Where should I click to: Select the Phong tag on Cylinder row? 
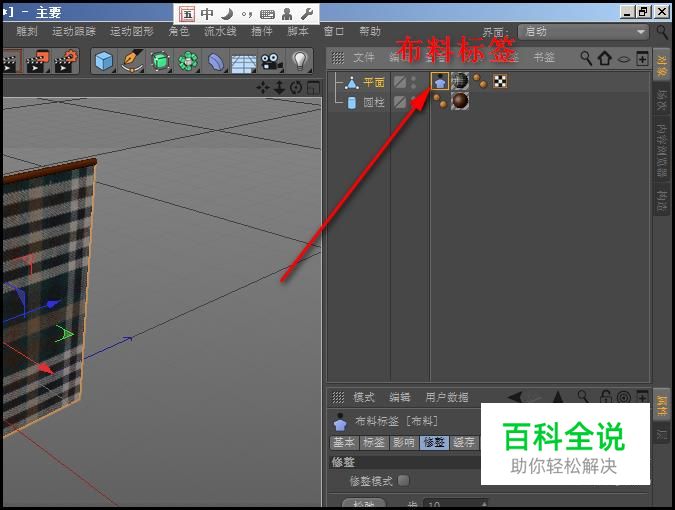point(440,101)
